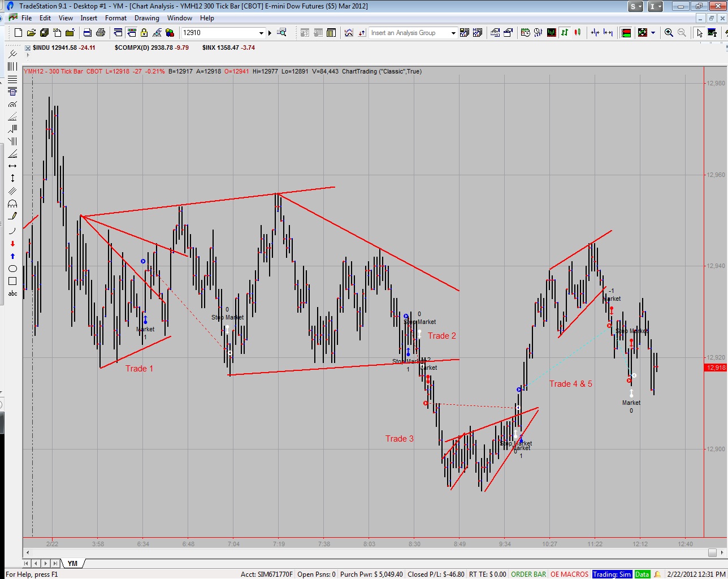Image resolution: width=728 pixels, height=579 pixels.
Task: Select the ellipse drawing tool
Action: click(12, 269)
